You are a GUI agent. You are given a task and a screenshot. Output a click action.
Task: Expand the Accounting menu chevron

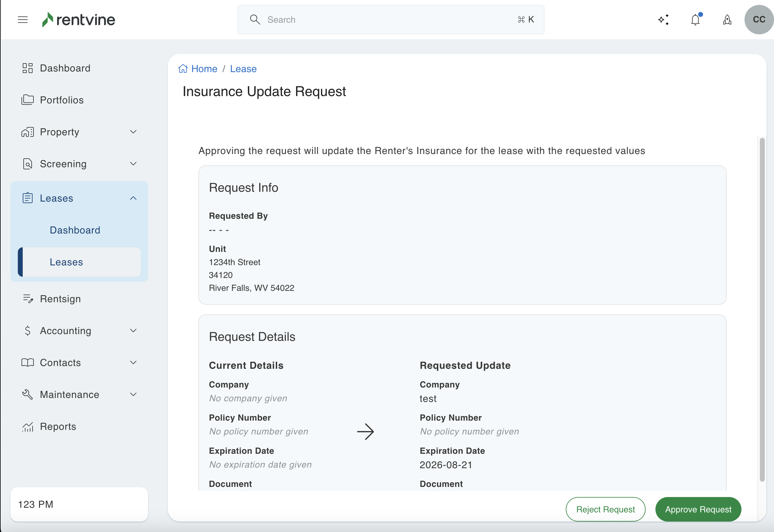click(x=133, y=331)
